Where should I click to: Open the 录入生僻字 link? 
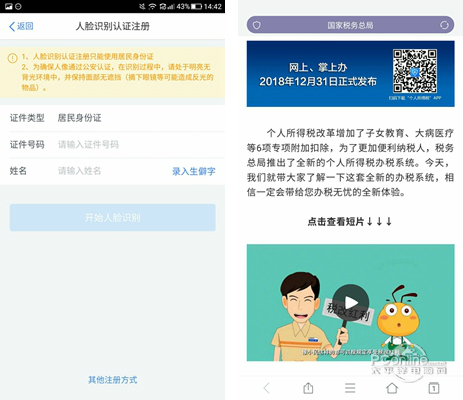point(194,171)
